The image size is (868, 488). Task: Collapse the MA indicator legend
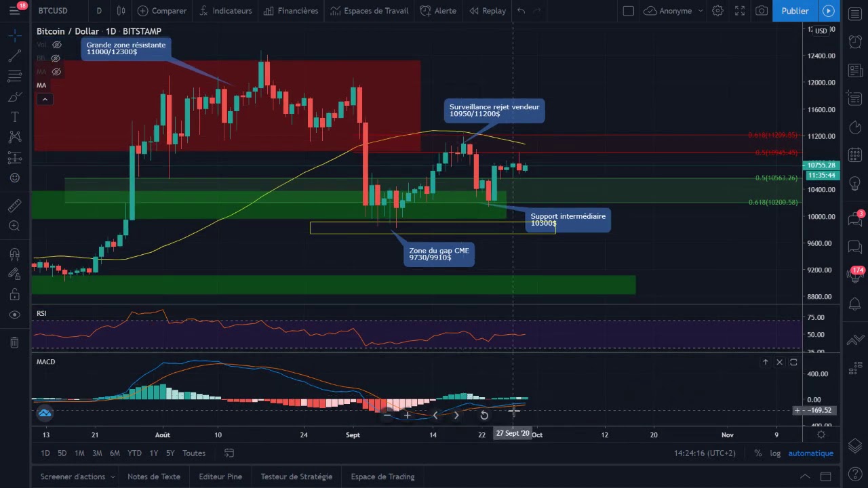pos(45,99)
